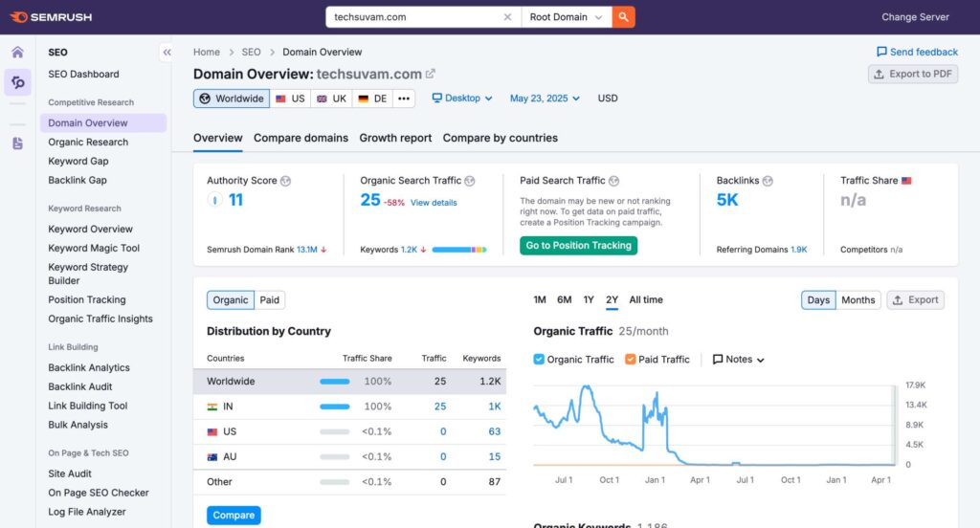The height and width of the screenshot is (528, 980).
Task: Click Go to Position Tracking button
Action: point(579,246)
